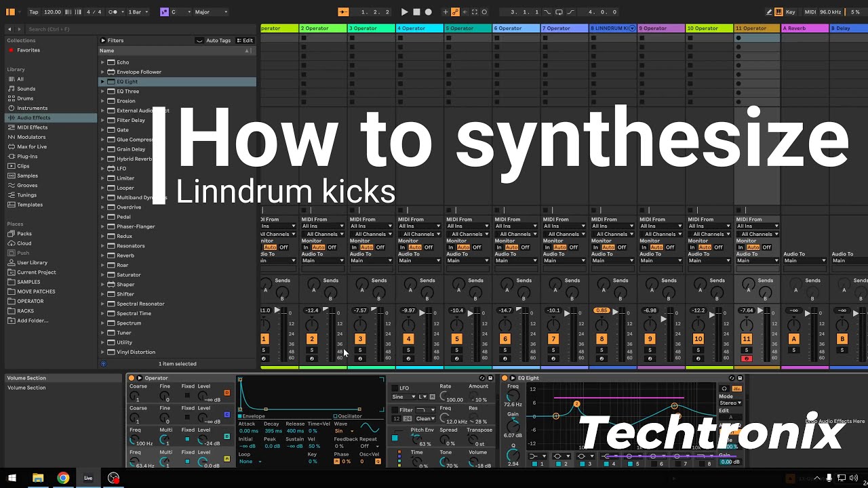
Task: Toggle the record arm on track 11
Action: pyautogui.click(x=746, y=359)
